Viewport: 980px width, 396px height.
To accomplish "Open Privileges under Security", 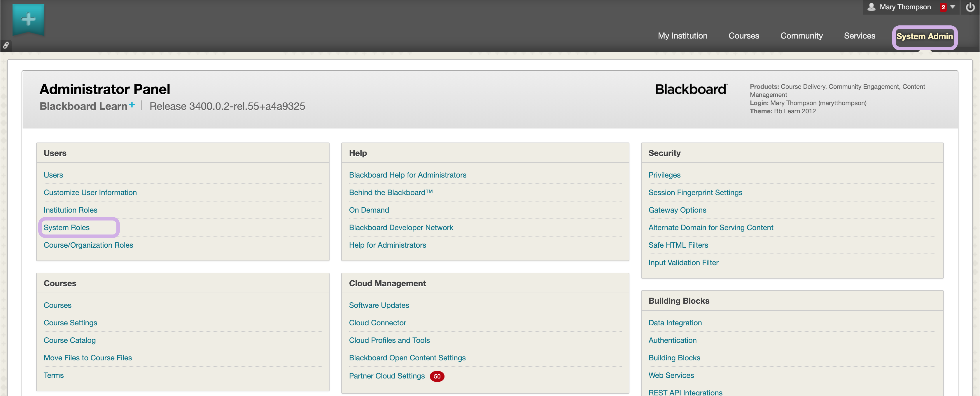I will pyautogui.click(x=664, y=175).
